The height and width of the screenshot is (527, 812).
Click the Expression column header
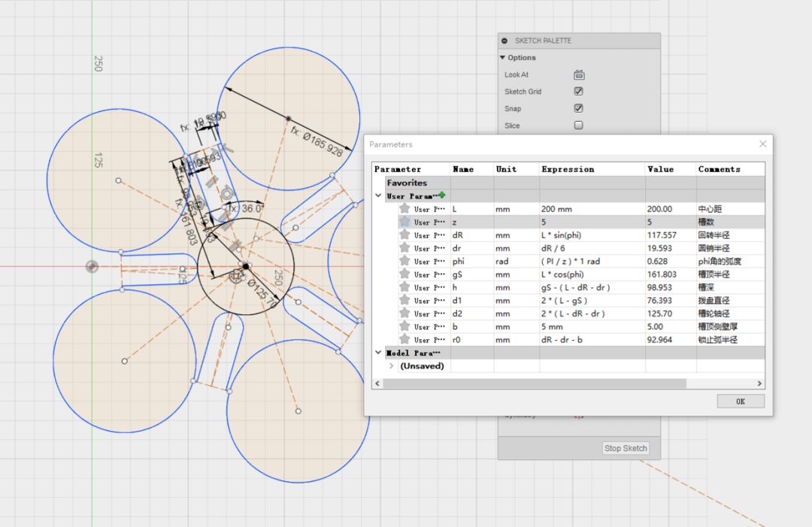coord(568,169)
